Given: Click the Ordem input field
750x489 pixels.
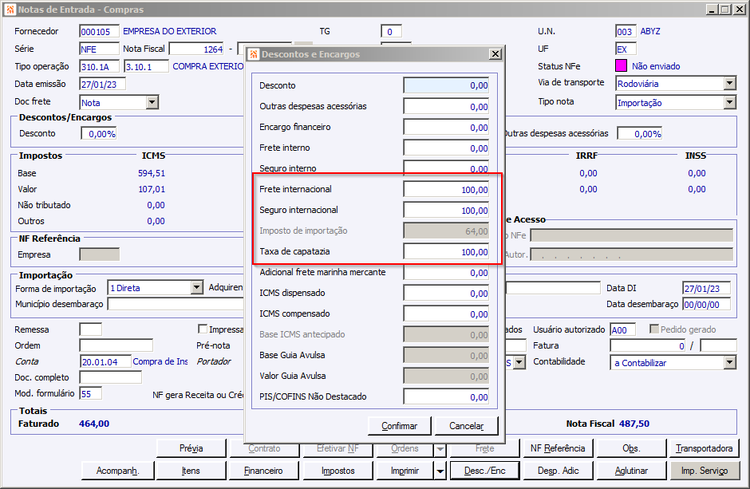Looking at the screenshot, I should pos(116,345).
